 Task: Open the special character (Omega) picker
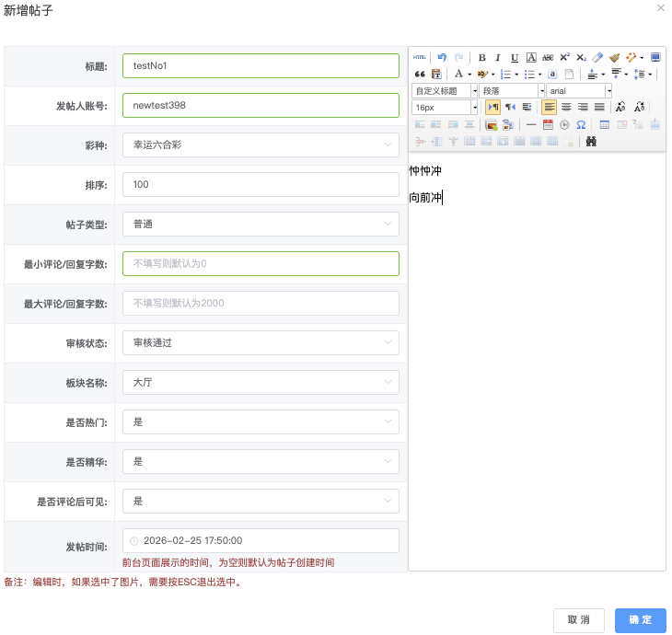click(x=581, y=124)
